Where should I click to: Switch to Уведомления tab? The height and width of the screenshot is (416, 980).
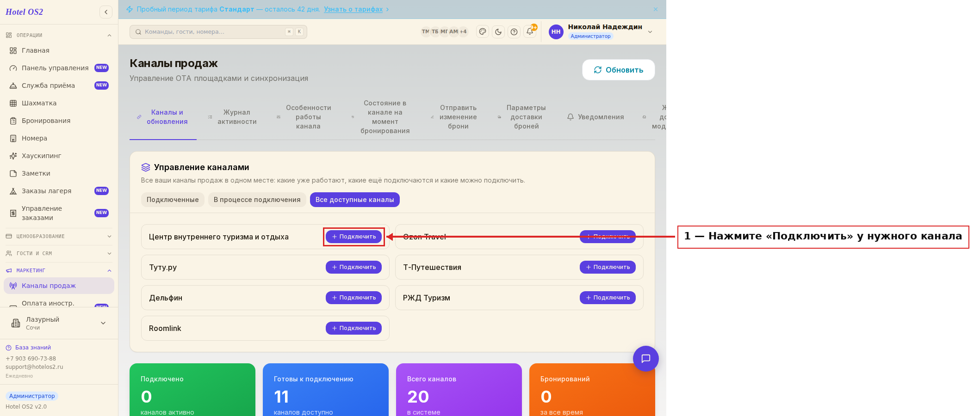(x=595, y=117)
